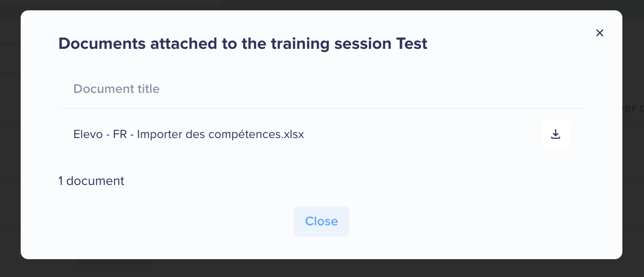Open the Elevo - FR - Importer des compétences.xlsx row
The image size is (644, 277).
pyautogui.click(x=322, y=134)
